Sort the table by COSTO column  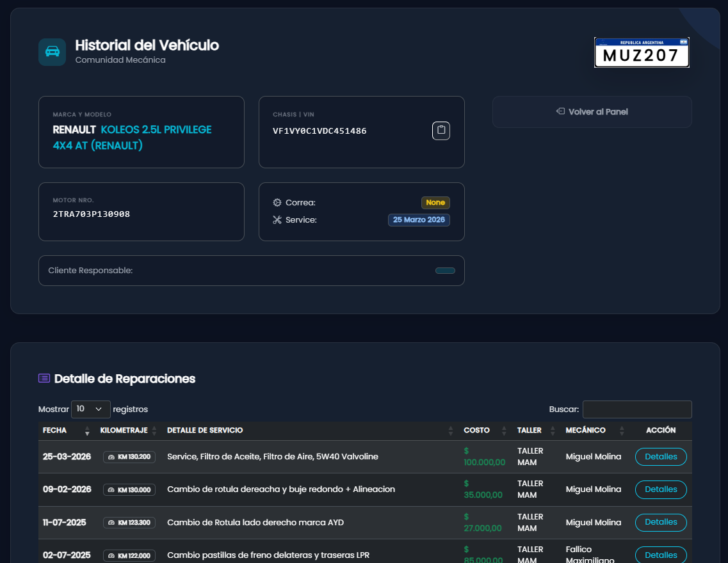485,431
